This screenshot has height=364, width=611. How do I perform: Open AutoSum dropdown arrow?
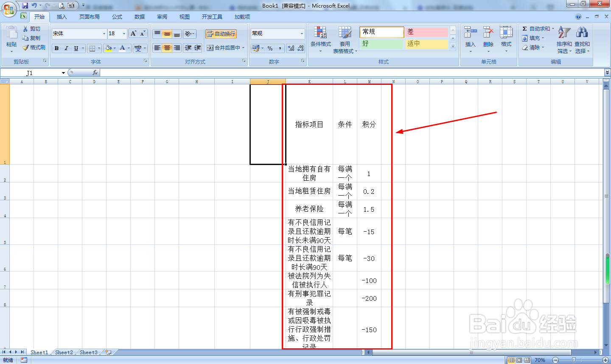click(x=553, y=29)
